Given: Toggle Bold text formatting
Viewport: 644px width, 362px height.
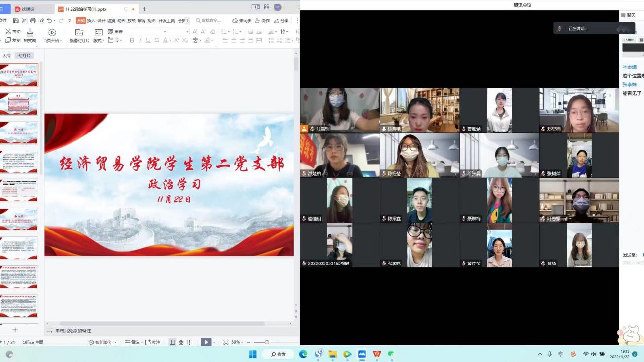Looking at the screenshot, I should 132,40.
